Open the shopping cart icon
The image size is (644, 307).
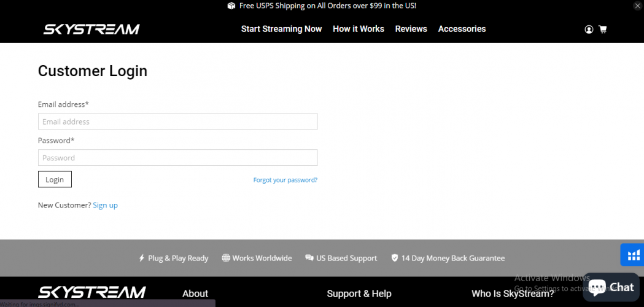(602, 29)
